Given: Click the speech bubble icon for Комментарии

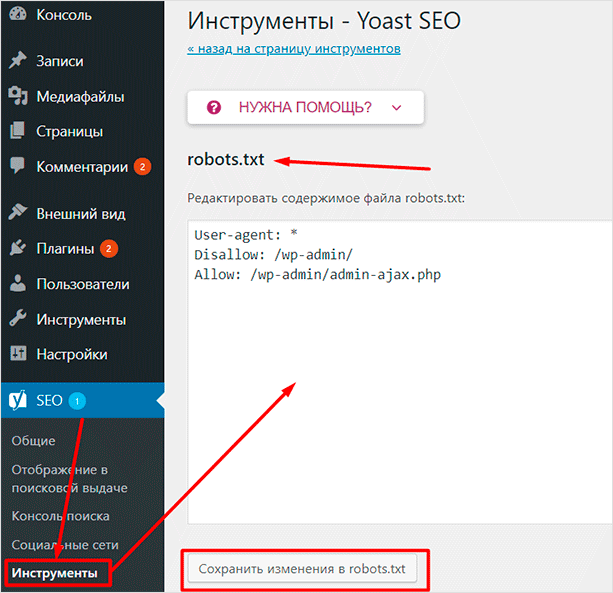Looking at the screenshot, I should click(x=17, y=166).
